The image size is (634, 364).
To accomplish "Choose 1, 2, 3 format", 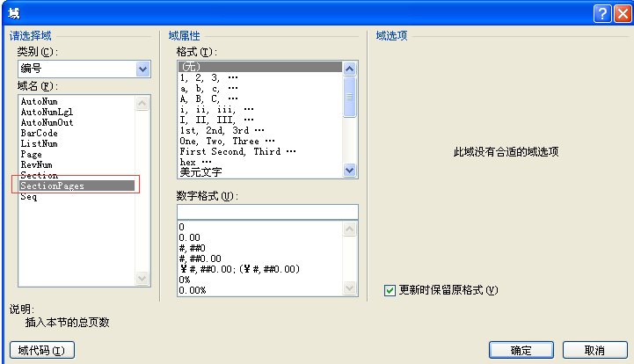I will [209, 77].
